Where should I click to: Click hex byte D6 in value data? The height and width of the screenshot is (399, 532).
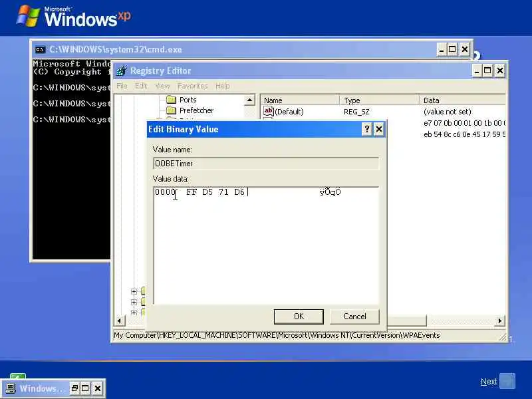tap(239, 192)
